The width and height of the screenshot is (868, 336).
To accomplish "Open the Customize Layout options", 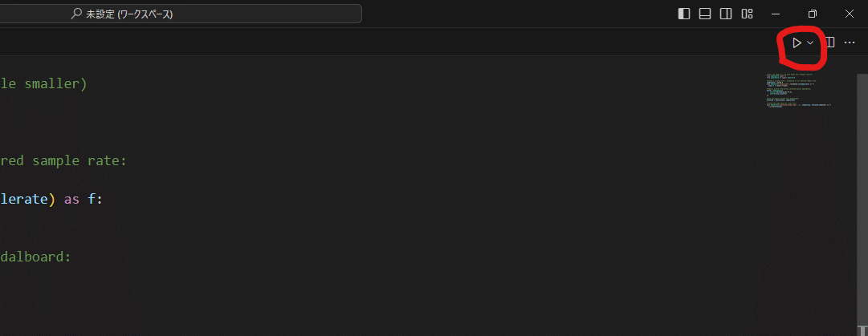I will pyautogui.click(x=748, y=14).
